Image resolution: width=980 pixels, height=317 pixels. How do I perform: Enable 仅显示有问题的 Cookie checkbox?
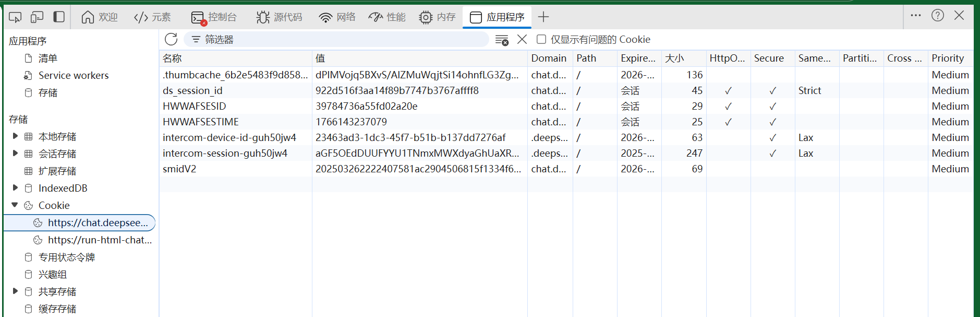(x=541, y=39)
